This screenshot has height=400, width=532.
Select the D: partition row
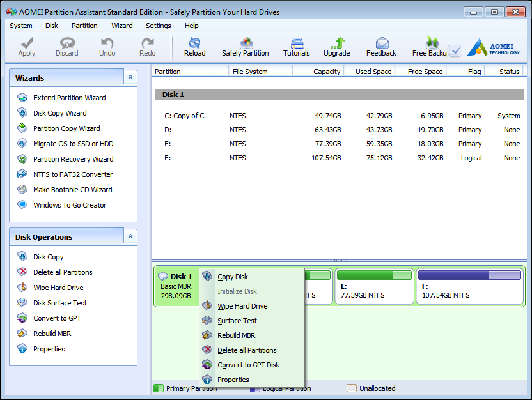tap(340, 130)
